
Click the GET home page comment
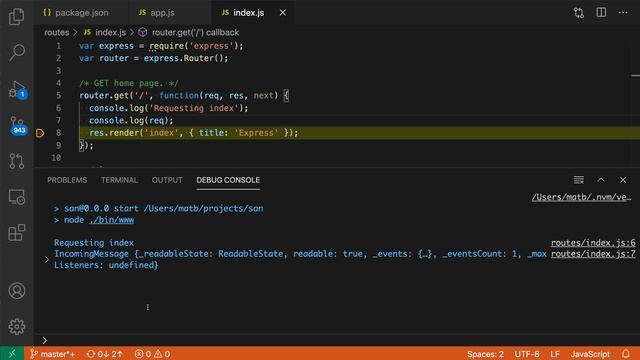pyautogui.click(x=129, y=83)
